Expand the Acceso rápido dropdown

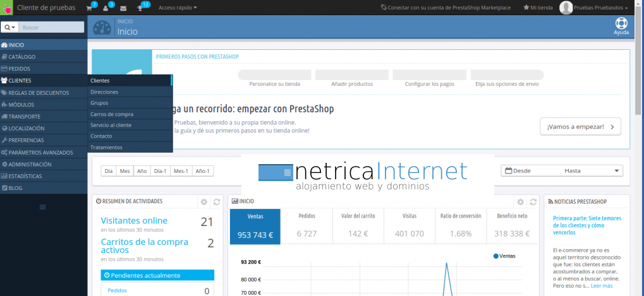[178, 8]
